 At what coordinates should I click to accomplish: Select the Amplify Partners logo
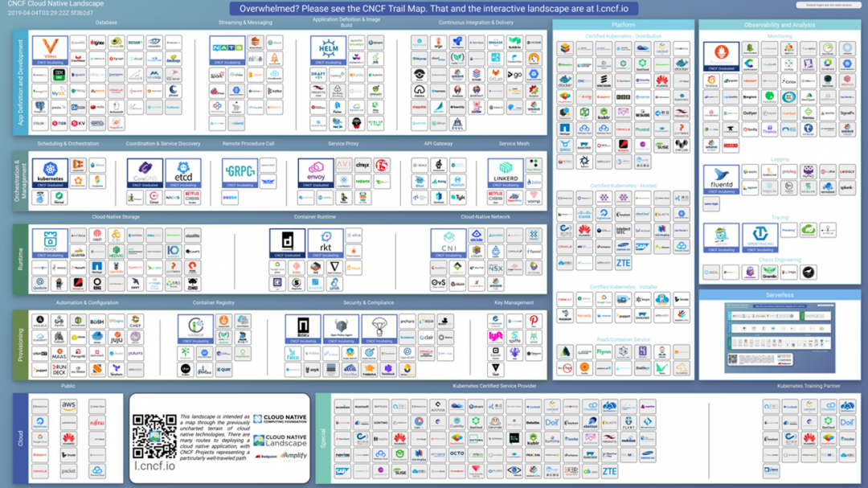(293, 456)
